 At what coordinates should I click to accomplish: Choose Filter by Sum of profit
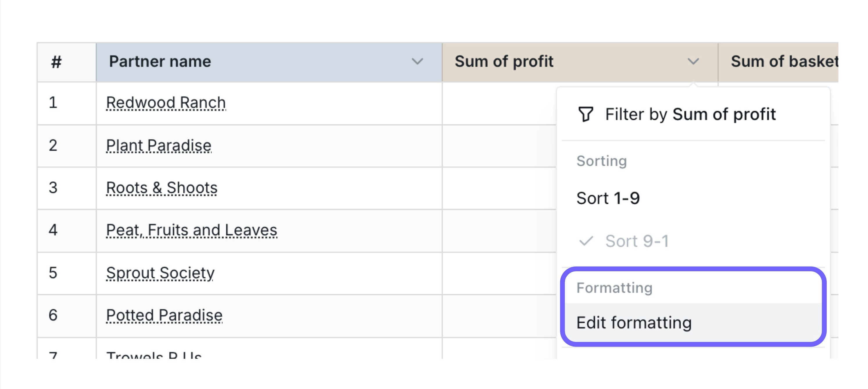[690, 114]
